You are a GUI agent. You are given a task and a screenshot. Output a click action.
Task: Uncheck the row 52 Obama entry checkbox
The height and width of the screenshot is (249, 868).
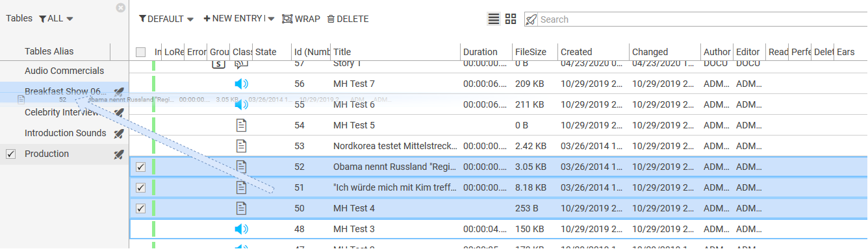(140, 167)
